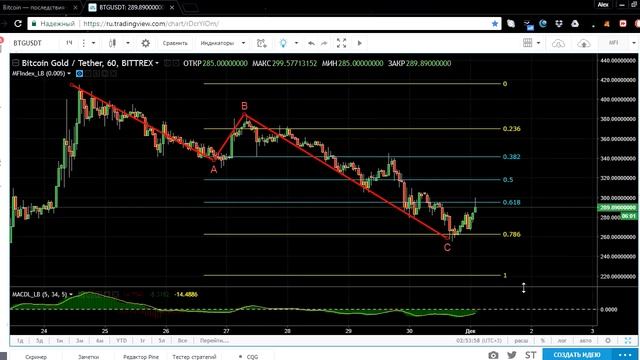Share chart on Twitter
Screen dimensions: 640x360
[x=512, y=355]
